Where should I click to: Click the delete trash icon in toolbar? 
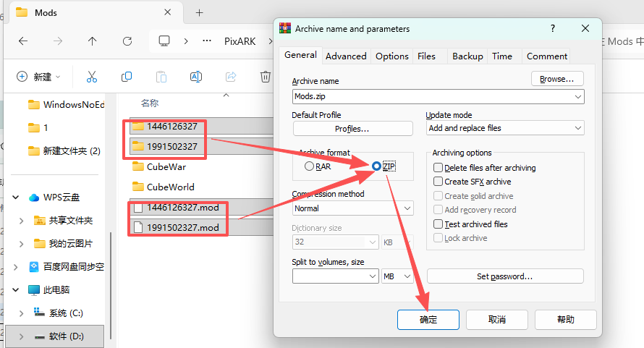pyautogui.click(x=266, y=77)
